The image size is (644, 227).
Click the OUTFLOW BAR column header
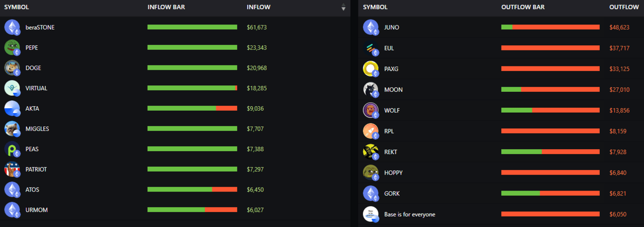[x=523, y=7]
